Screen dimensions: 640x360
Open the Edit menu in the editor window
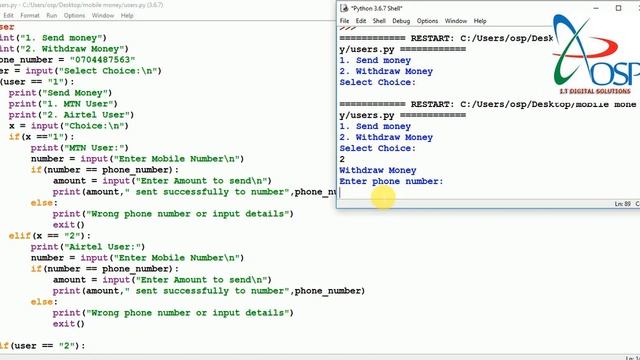(x=8, y=16)
